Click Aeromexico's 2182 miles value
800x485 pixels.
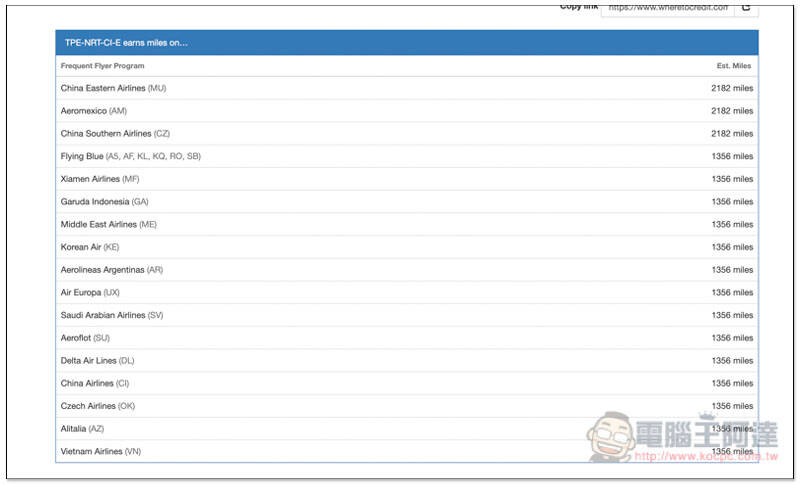(x=732, y=111)
